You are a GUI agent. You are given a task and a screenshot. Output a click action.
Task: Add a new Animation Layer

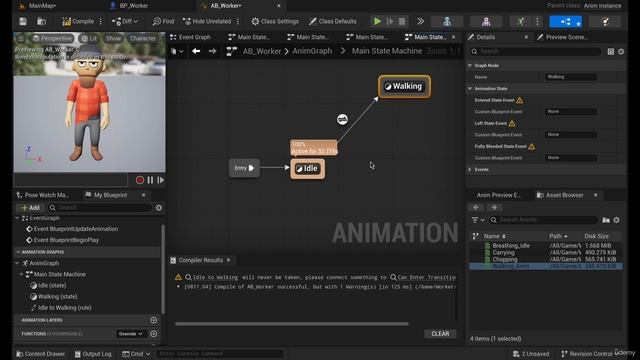(153, 320)
